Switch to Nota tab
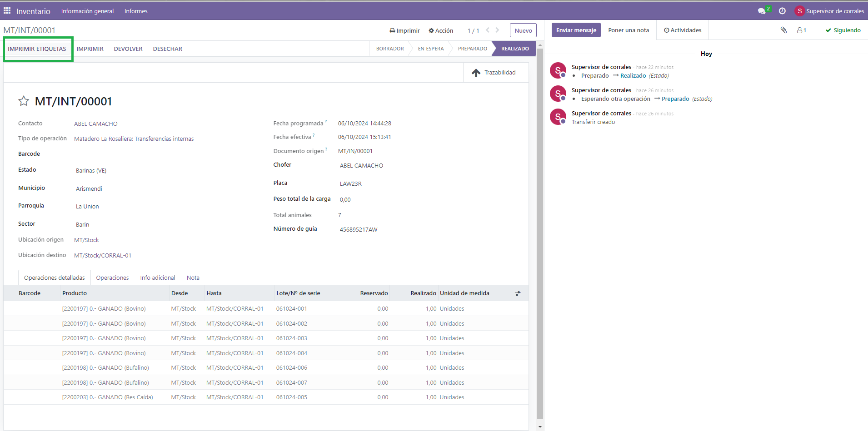The width and height of the screenshot is (868, 431). 193,277
